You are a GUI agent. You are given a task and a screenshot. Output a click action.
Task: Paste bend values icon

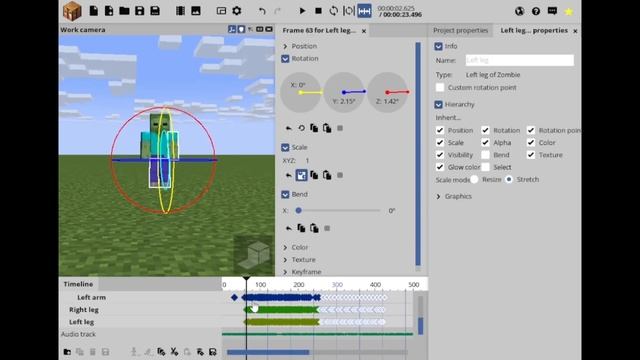[x=314, y=228]
